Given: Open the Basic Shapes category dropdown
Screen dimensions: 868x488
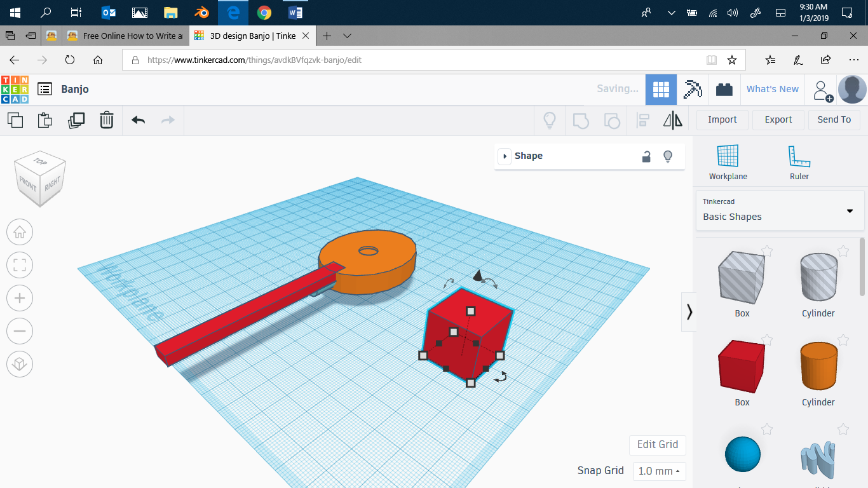Looking at the screenshot, I should (x=780, y=210).
